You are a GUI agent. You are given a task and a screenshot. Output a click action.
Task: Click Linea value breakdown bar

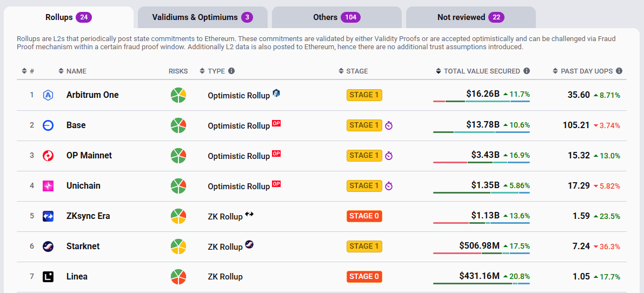[x=481, y=284]
